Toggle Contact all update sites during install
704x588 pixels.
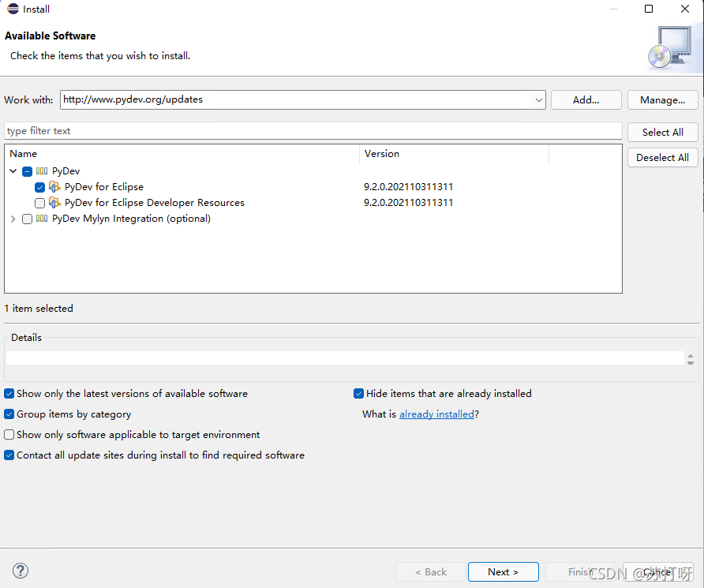(x=9, y=455)
